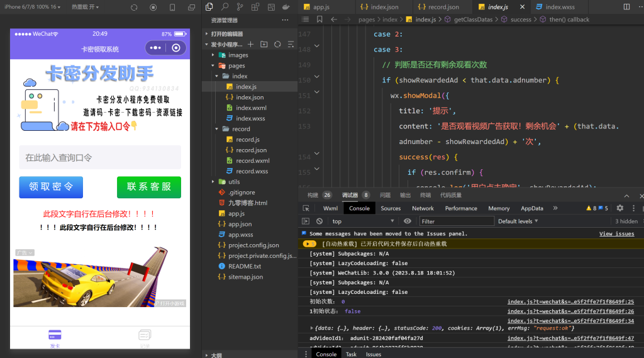Click the View issues link
This screenshot has height=358, width=644.
[616, 233]
